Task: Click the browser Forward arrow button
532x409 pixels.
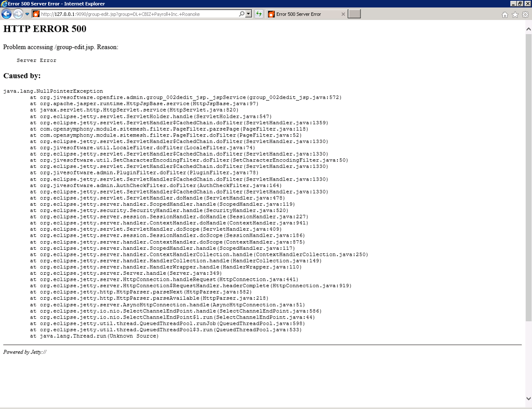Action: (x=18, y=14)
